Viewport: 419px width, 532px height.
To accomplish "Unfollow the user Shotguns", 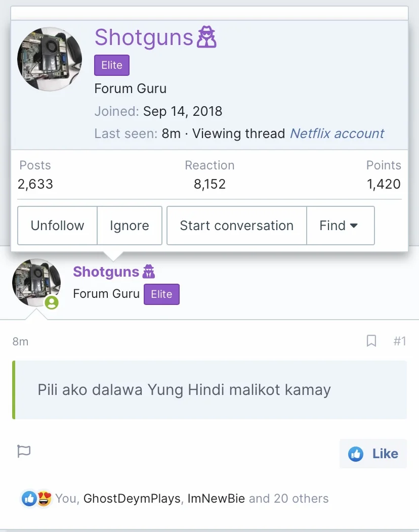I will (x=57, y=226).
